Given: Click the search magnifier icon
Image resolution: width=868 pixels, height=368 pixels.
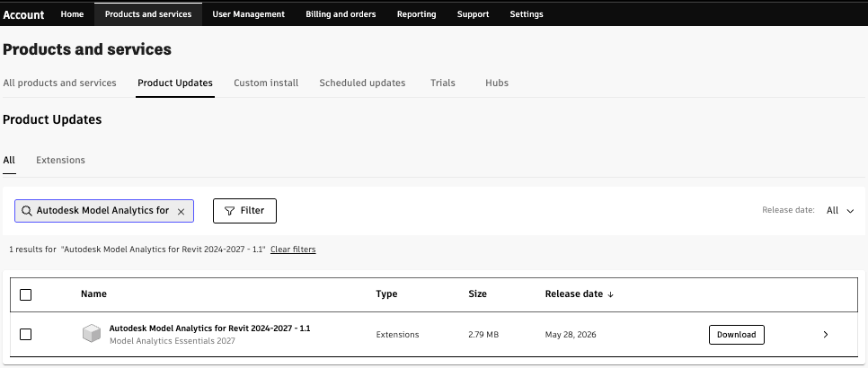Looking at the screenshot, I should [26, 211].
